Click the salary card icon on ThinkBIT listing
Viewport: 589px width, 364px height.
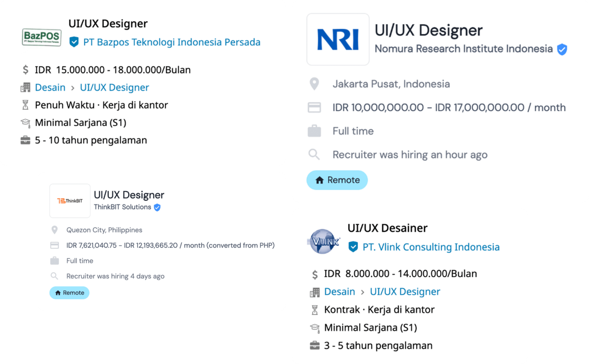pyautogui.click(x=54, y=245)
